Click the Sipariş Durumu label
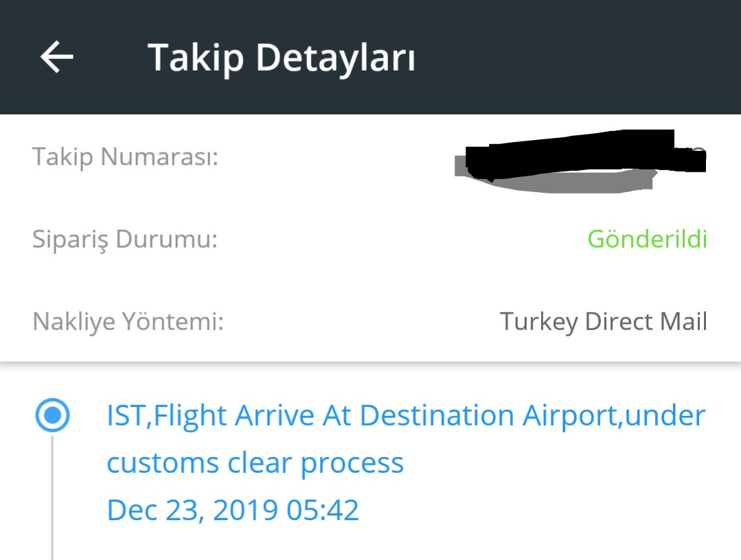741x560 pixels. point(125,240)
